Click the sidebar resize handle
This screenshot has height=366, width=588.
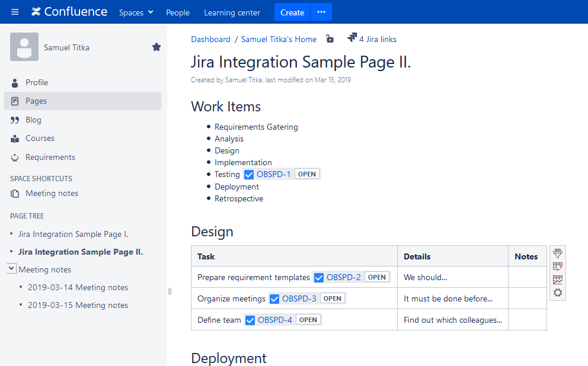tap(170, 291)
